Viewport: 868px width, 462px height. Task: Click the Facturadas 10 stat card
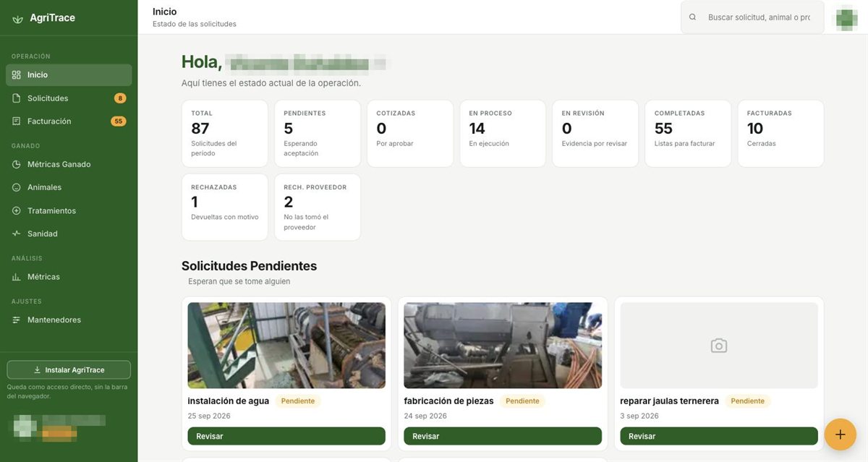click(x=780, y=134)
